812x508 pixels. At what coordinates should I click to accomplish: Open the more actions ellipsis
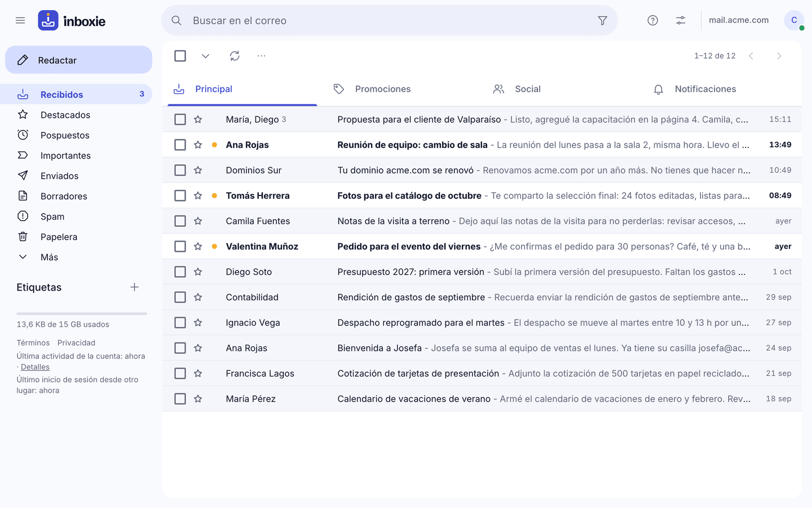pos(261,56)
